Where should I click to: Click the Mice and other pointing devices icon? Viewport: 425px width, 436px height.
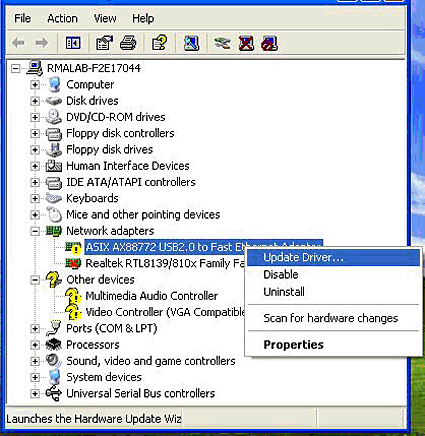[x=54, y=214]
